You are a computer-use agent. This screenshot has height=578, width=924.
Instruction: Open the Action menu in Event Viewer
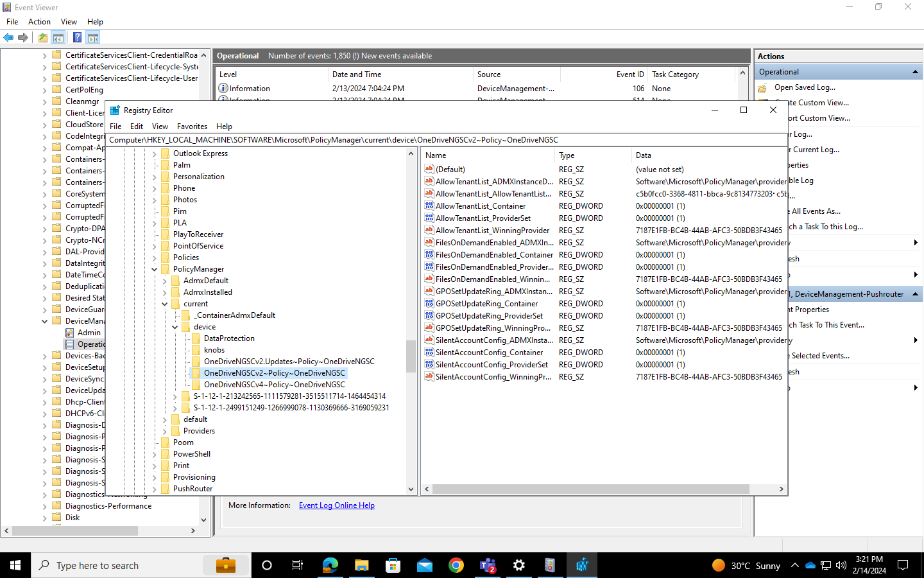pos(39,21)
